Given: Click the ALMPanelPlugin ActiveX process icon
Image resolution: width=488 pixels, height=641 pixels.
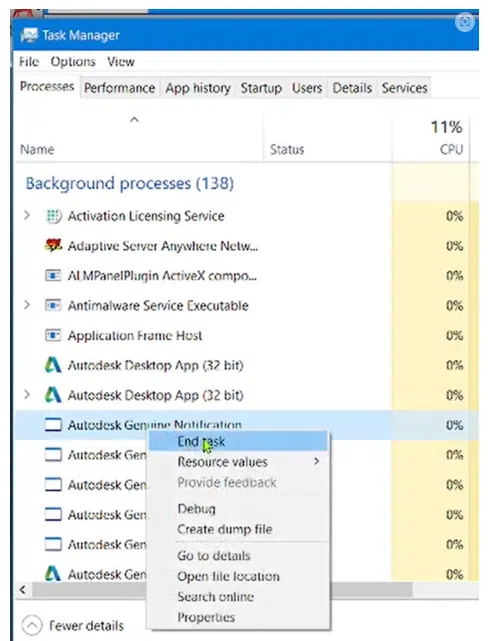Looking at the screenshot, I should click(x=53, y=276).
